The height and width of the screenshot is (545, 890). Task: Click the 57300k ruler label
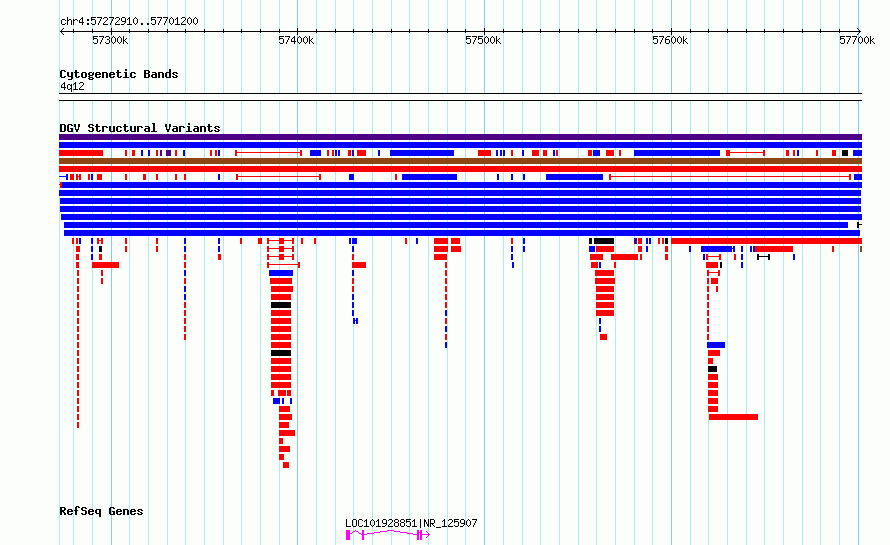(x=110, y=40)
